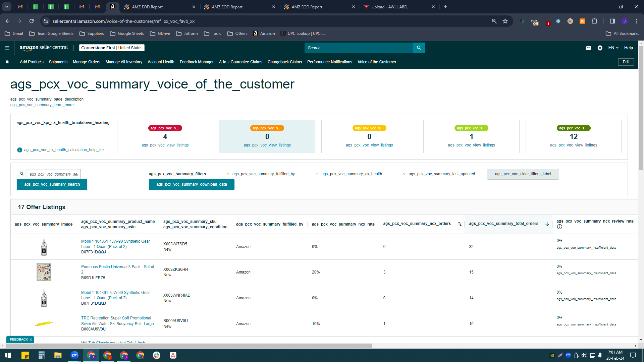Screen dimensions: 644x362
Task: Sort descending by total_orders arrow
Action: pos(547,224)
